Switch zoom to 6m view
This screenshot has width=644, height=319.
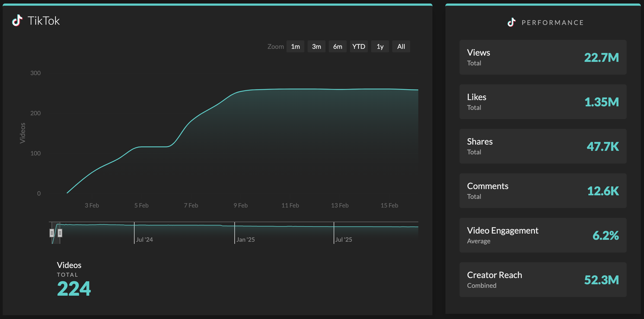(x=337, y=46)
